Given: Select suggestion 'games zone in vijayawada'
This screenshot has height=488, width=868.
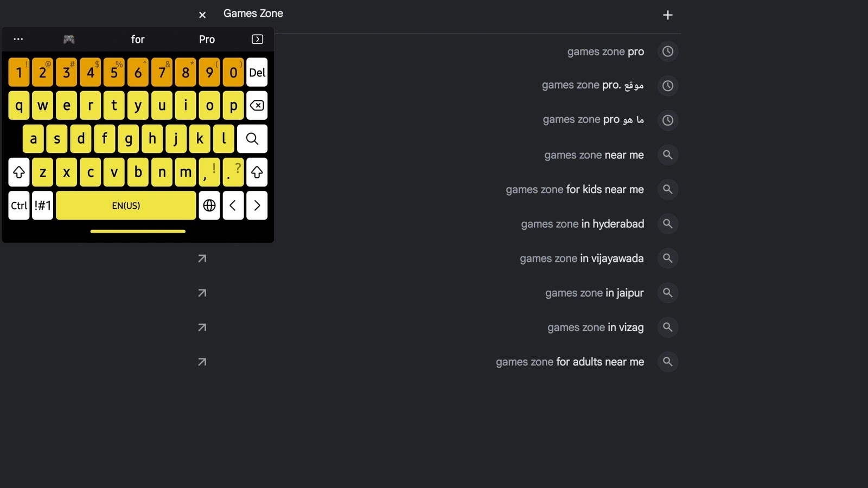Looking at the screenshot, I should [582, 259].
